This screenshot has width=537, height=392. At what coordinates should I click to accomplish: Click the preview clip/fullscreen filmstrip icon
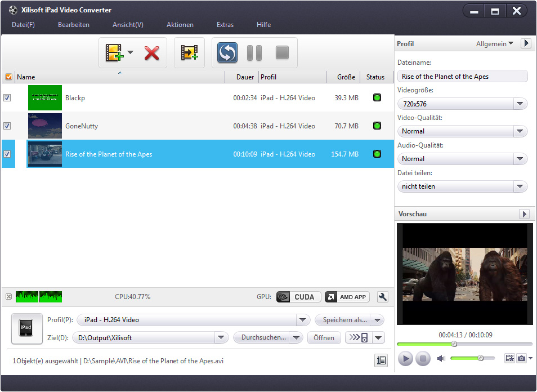click(509, 358)
